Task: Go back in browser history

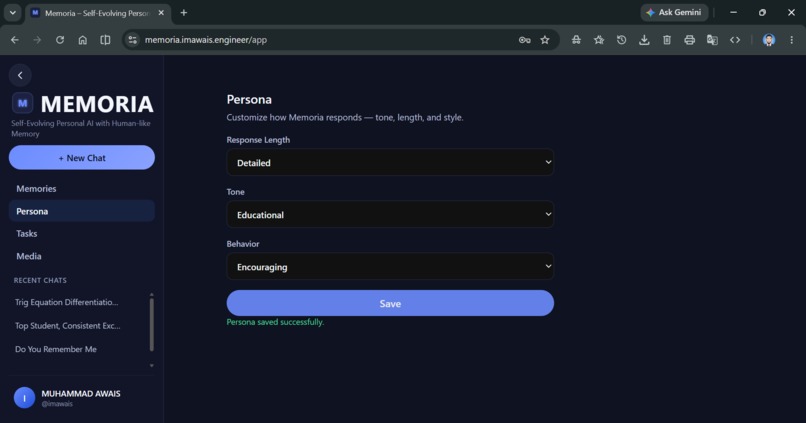Action: click(x=15, y=40)
